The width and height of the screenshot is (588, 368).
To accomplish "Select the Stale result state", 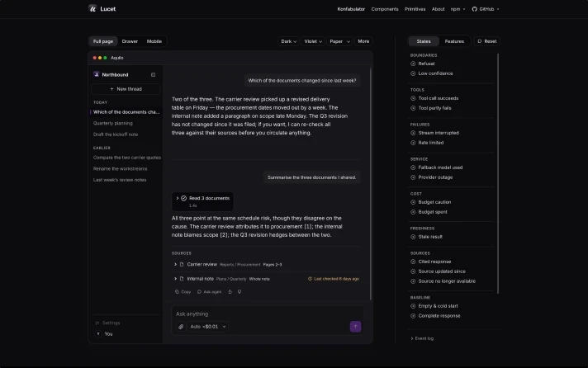I will (427, 237).
